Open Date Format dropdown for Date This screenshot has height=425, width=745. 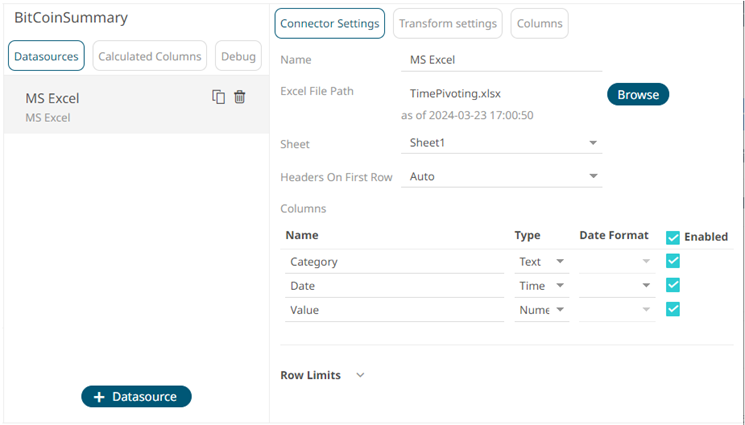(x=617, y=286)
